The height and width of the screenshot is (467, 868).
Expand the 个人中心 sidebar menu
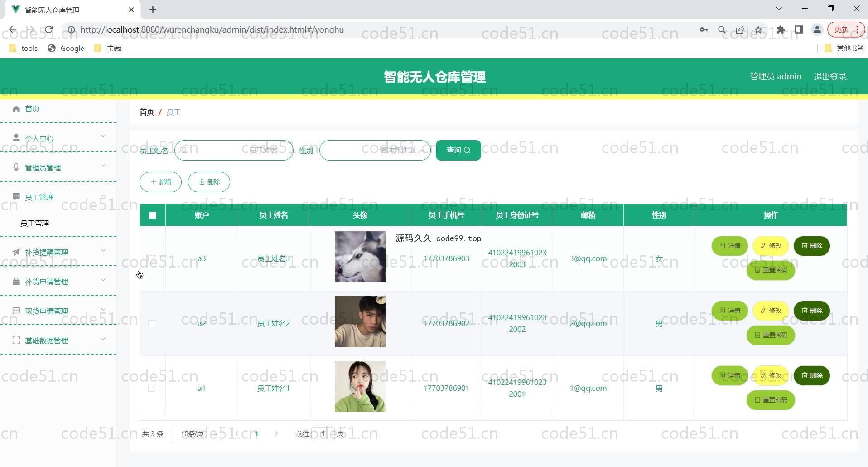click(58, 138)
